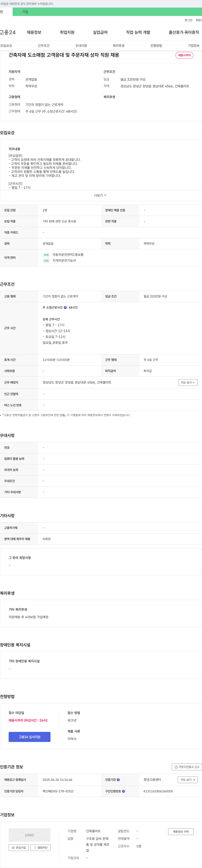Image resolution: width=202 pixels, height=868 pixels.
Task: Click the 근무 예정지 address text
Action: point(77,383)
